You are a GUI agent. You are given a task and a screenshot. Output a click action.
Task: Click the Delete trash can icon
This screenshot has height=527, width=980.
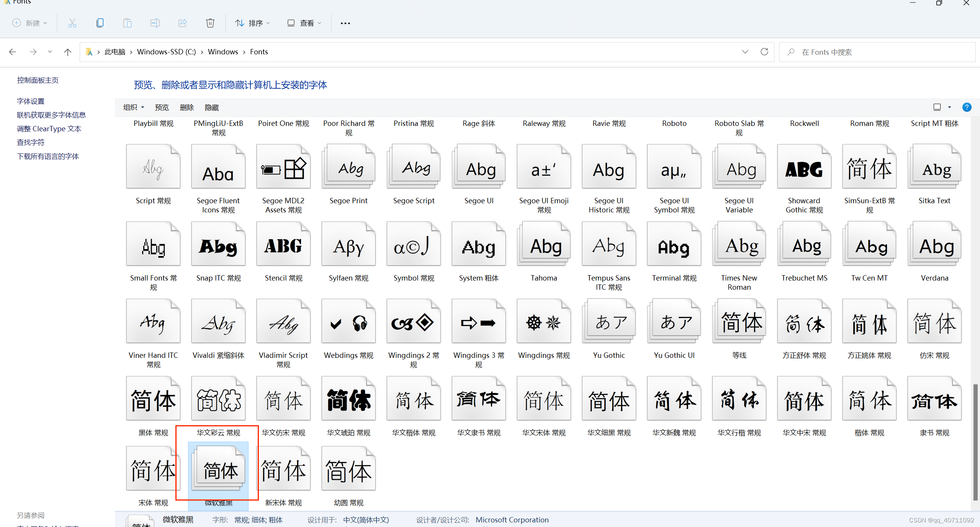[210, 23]
